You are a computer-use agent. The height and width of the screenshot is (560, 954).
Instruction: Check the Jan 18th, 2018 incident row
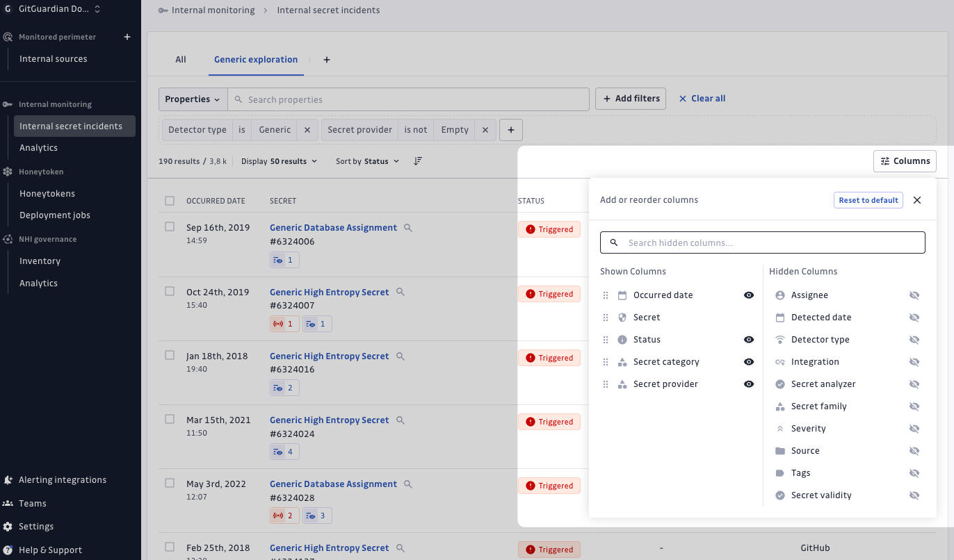click(170, 355)
